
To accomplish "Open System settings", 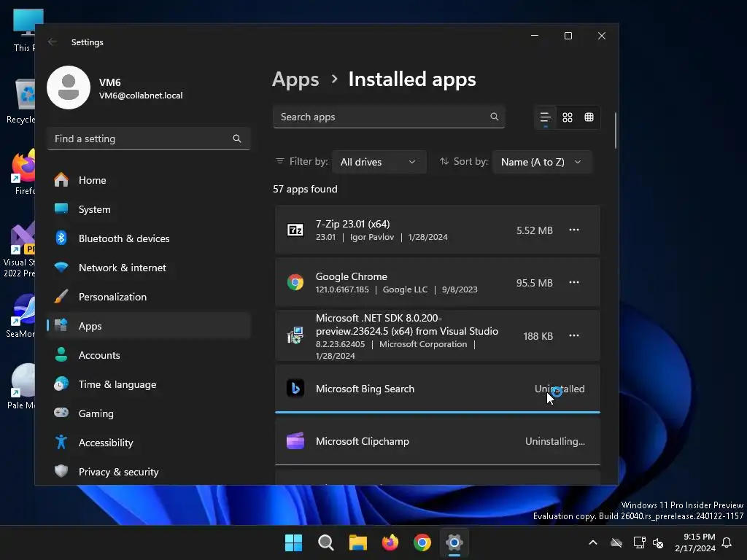I will (149, 209).
